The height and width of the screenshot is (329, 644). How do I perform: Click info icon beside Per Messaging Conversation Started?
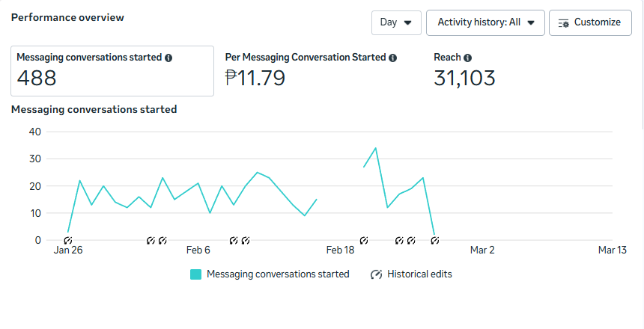click(x=393, y=58)
